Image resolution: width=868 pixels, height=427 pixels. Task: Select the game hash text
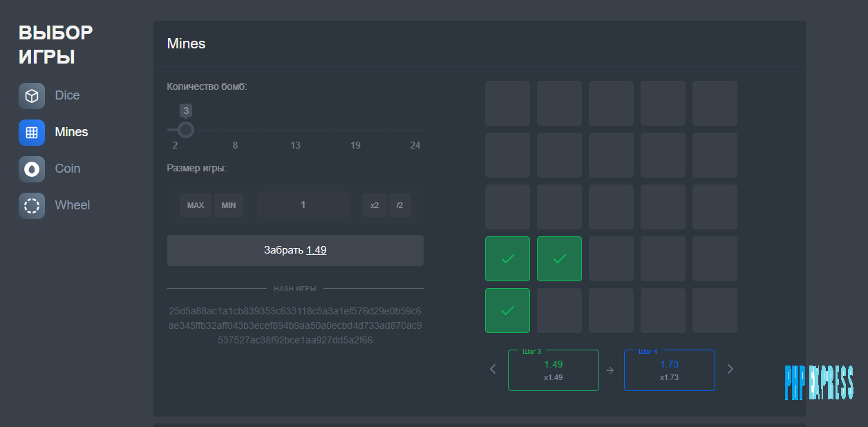click(x=295, y=325)
